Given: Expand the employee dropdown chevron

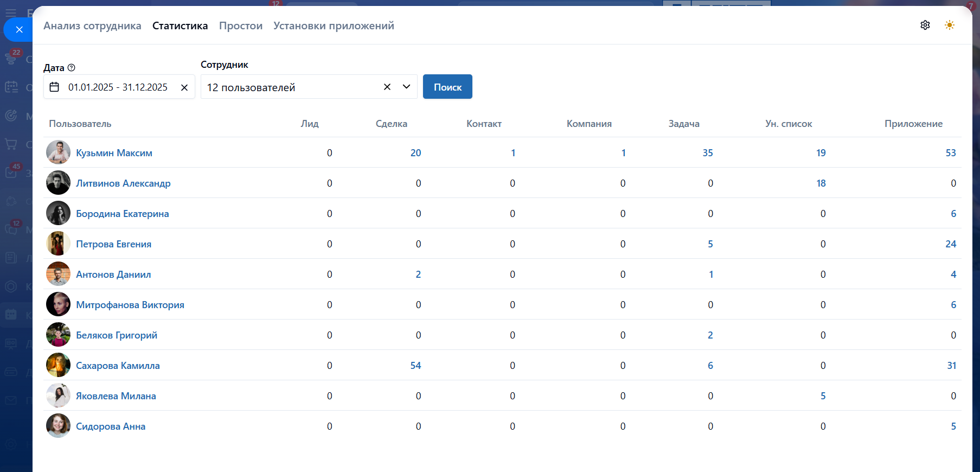Looking at the screenshot, I should (x=406, y=87).
